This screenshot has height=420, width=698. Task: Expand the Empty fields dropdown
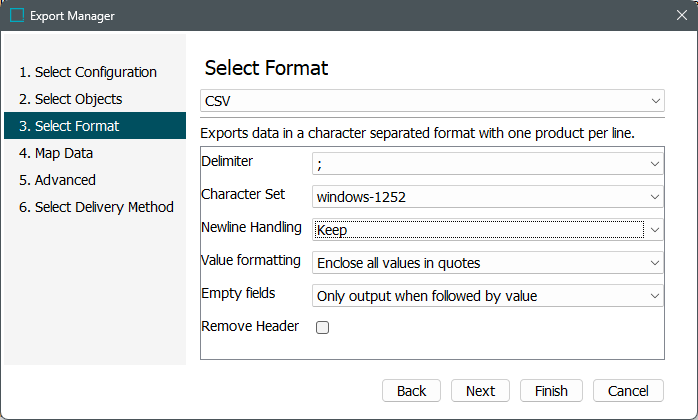(x=655, y=296)
